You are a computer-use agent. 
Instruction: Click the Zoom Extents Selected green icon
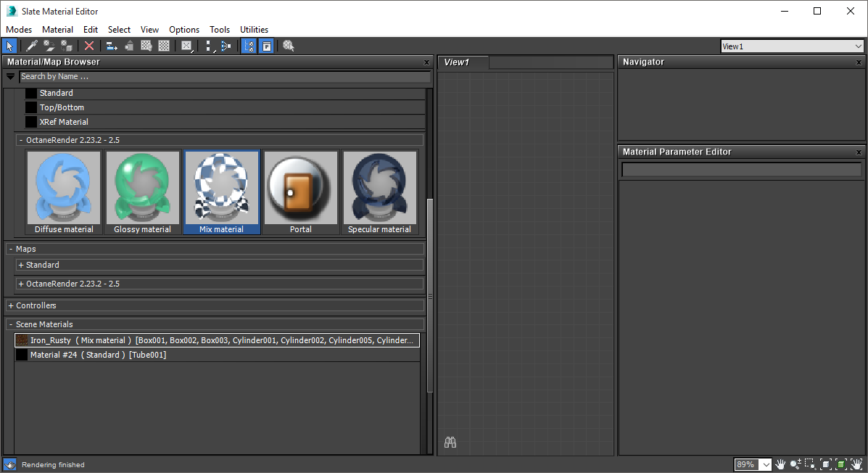[x=841, y=464]
